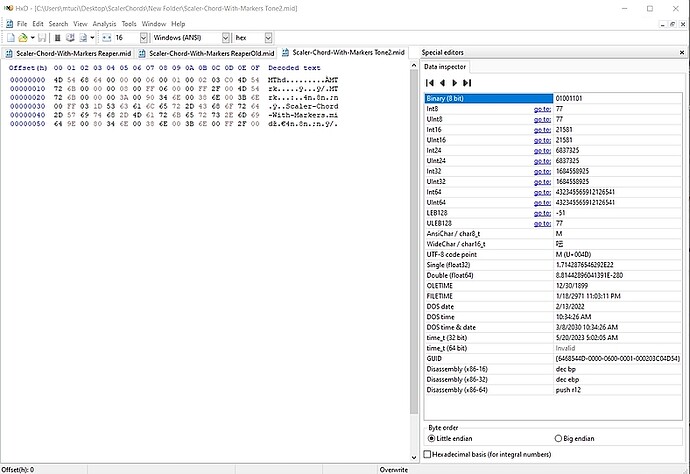The image size is (690, 474).
Task: Go to next byte in Data inspector
Action: 455,83
